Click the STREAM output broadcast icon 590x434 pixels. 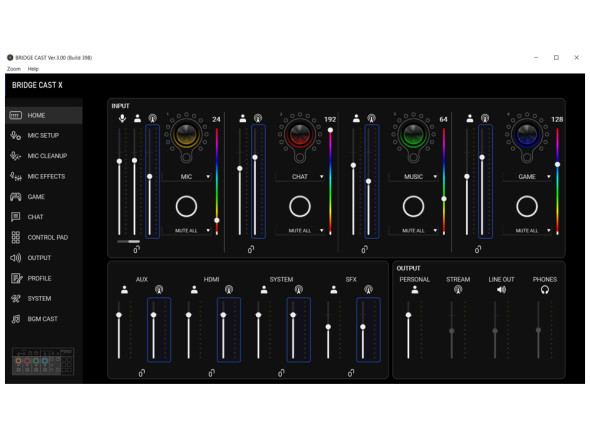[458, 289]
